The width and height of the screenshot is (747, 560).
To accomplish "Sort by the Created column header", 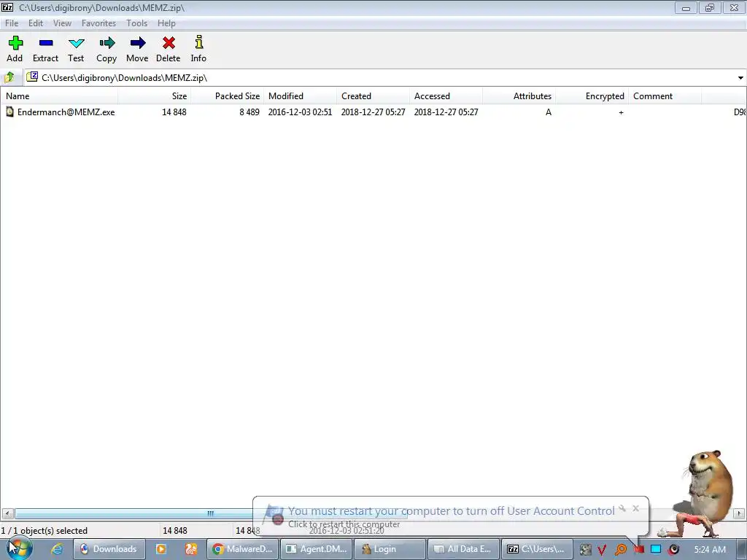I will tap(373, 96).
